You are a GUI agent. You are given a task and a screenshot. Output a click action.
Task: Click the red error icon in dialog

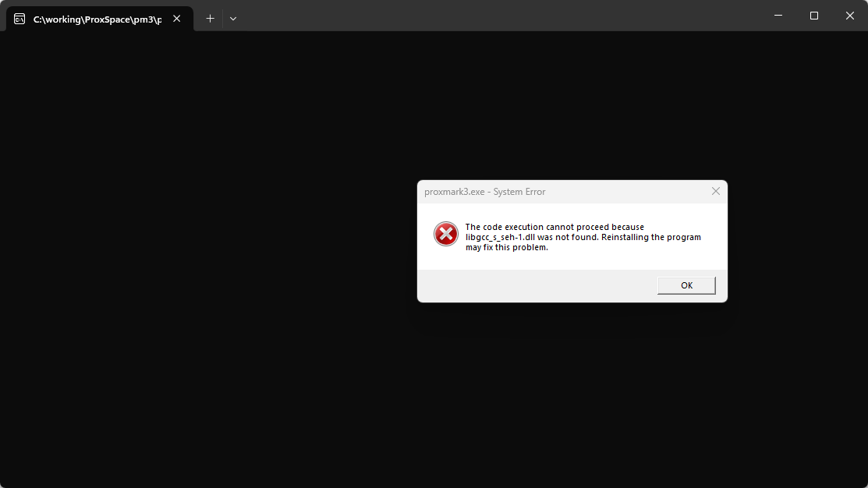(x=445, y=234)
